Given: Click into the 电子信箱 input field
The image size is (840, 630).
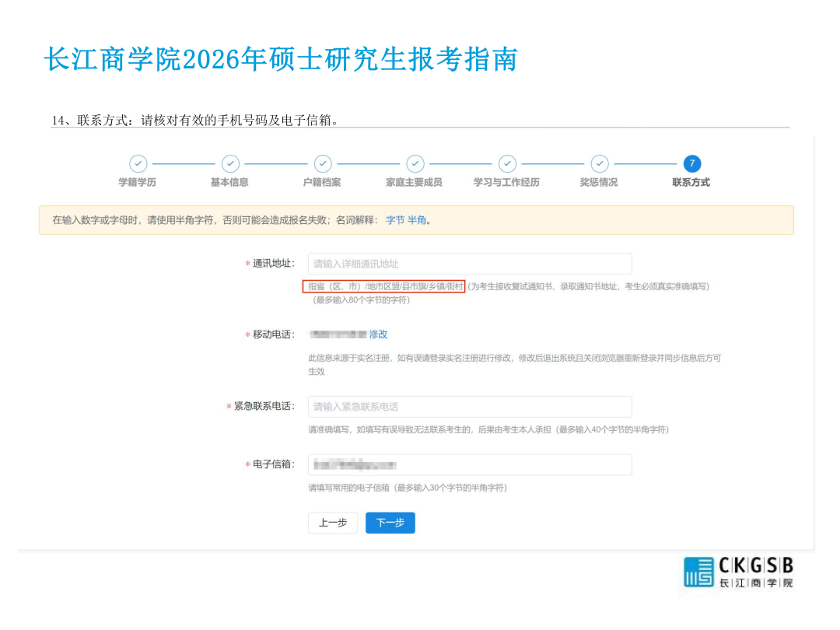Looking at the screenshot, I should point(470,465).
